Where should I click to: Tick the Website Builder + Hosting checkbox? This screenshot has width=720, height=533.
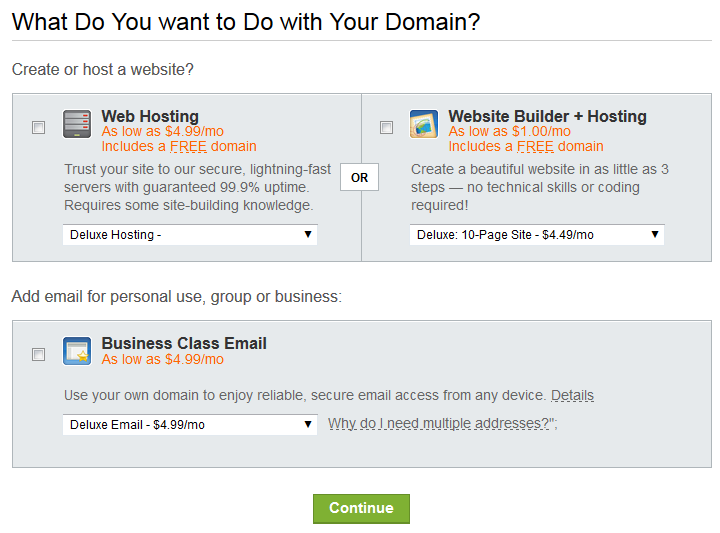tap(387, 127)
